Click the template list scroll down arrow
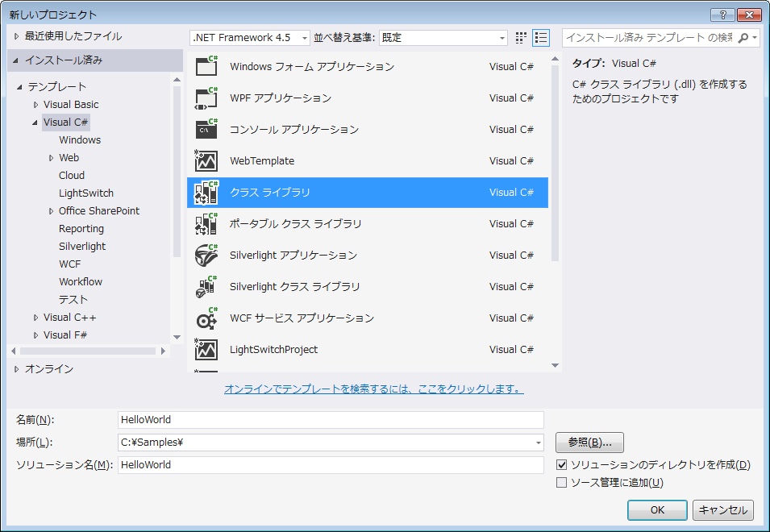770x532 pixels. [x=555, y=365]
